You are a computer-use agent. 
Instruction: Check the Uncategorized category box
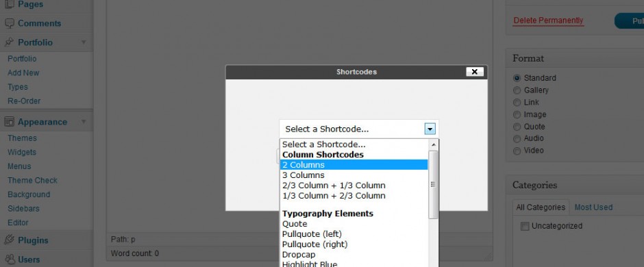(525, 227)
